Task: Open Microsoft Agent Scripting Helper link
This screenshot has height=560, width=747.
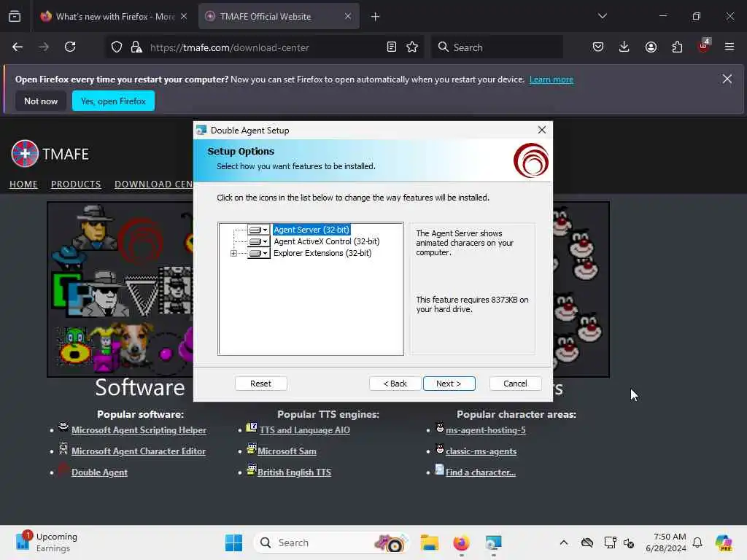Action: [x=139, y=430]
